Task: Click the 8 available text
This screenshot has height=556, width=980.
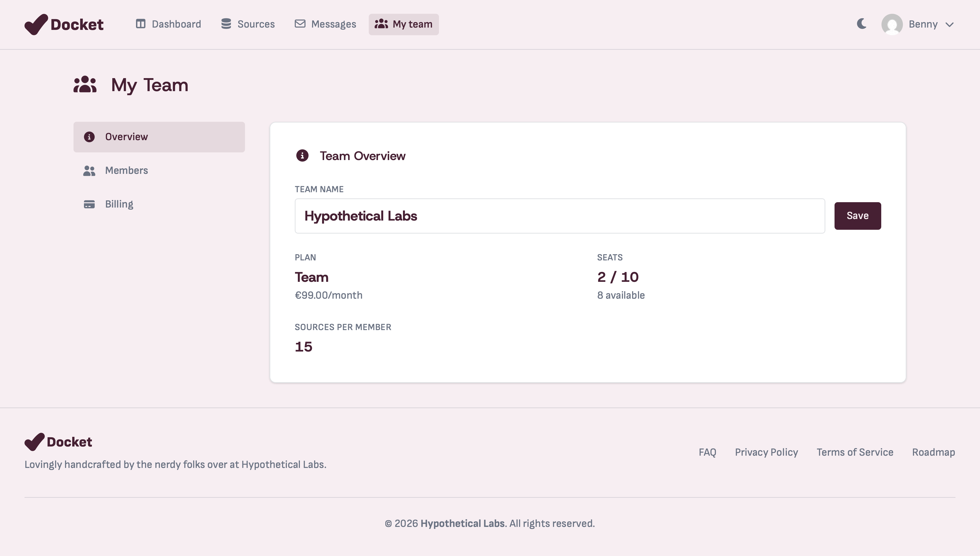Action: pyautogui.click(x=621, y=295)
